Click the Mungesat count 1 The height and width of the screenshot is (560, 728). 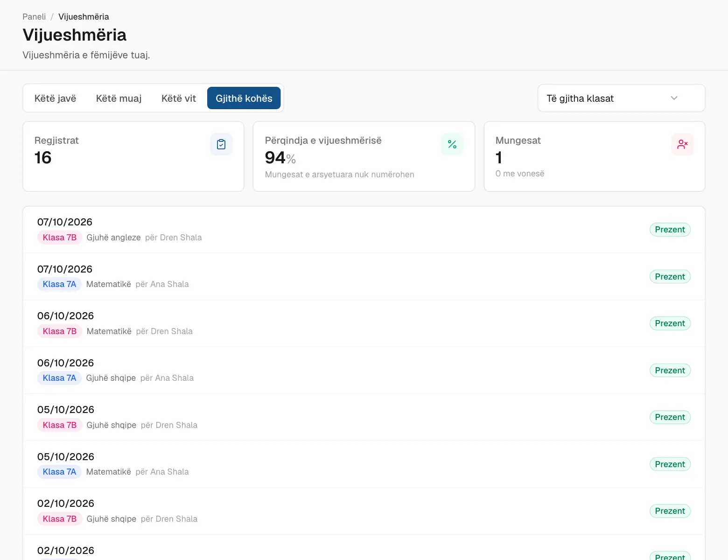[499, 158]
